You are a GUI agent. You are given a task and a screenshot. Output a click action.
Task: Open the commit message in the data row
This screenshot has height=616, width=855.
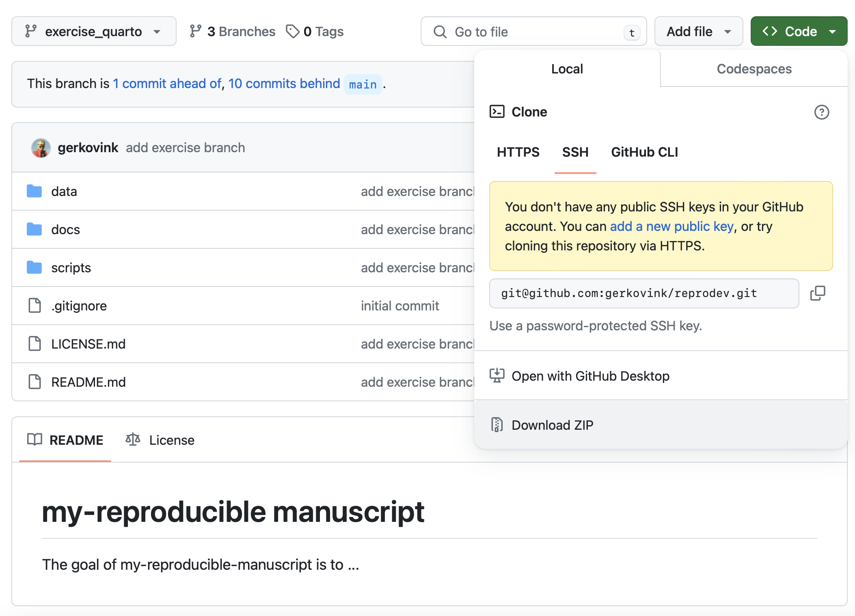(418, 192)
